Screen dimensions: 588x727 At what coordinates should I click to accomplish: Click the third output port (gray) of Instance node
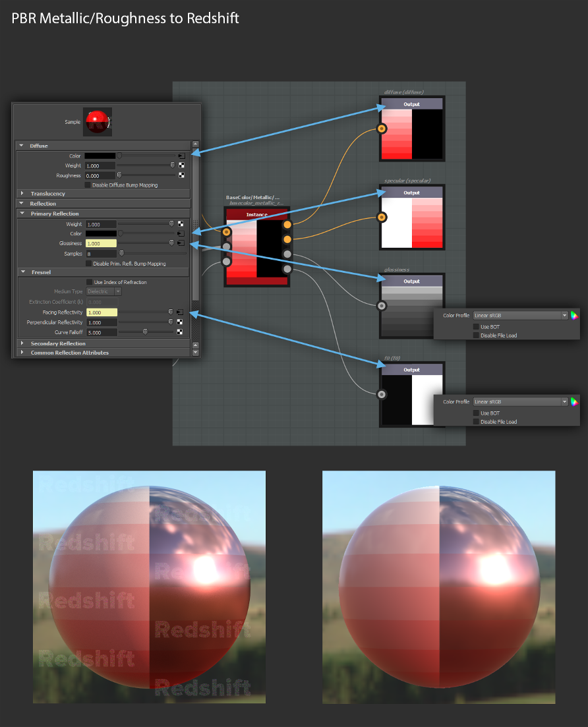(287, 254)
